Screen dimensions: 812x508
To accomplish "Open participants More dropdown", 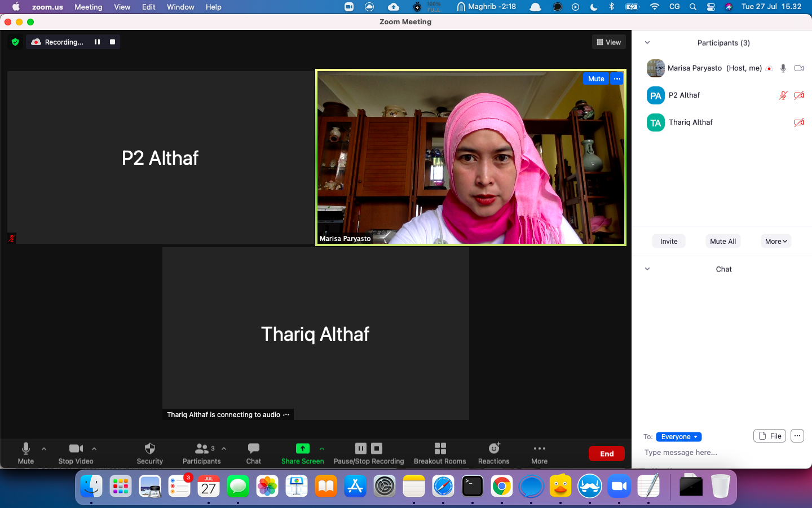I will [x=776, y=241].
